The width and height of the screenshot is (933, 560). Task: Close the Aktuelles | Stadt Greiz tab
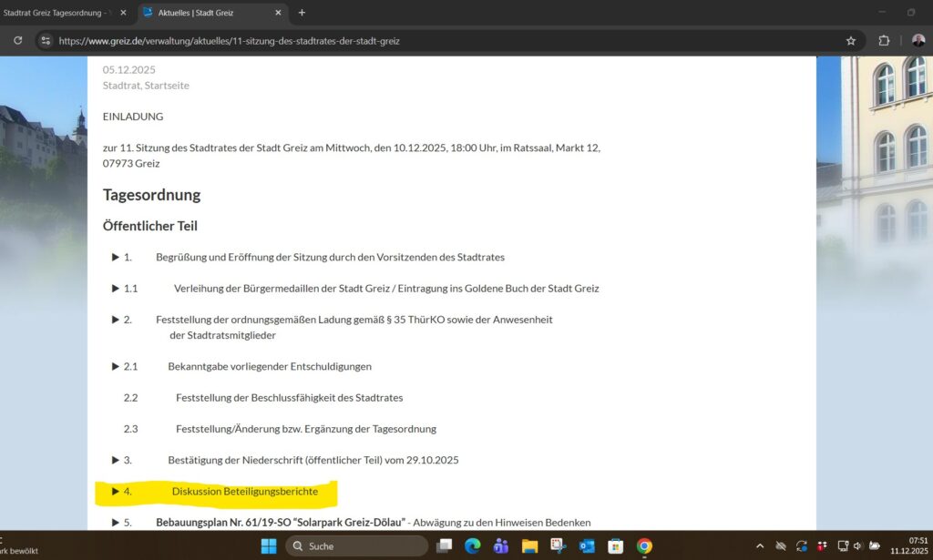click(279, 13)
